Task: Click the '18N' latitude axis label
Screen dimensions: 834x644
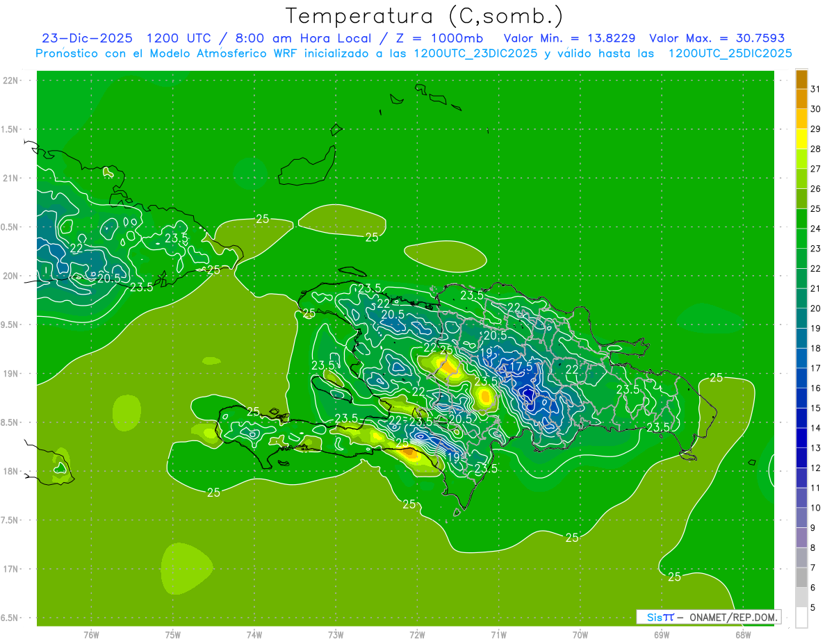Action: pos(10,472)
